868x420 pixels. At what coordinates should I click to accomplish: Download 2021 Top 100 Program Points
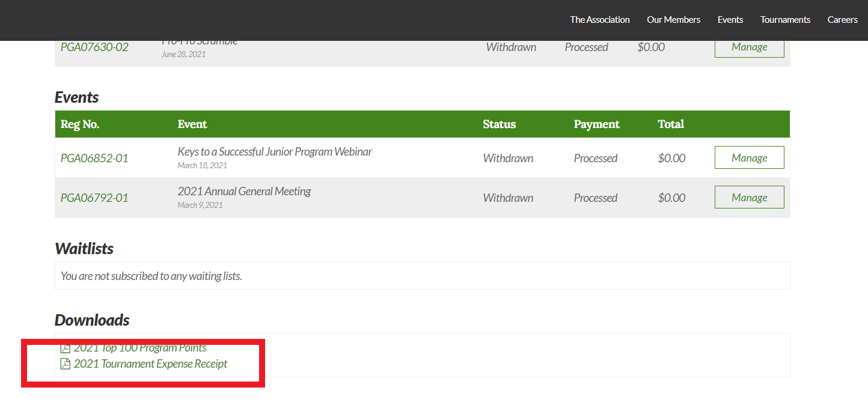click(x=140, y=348)
